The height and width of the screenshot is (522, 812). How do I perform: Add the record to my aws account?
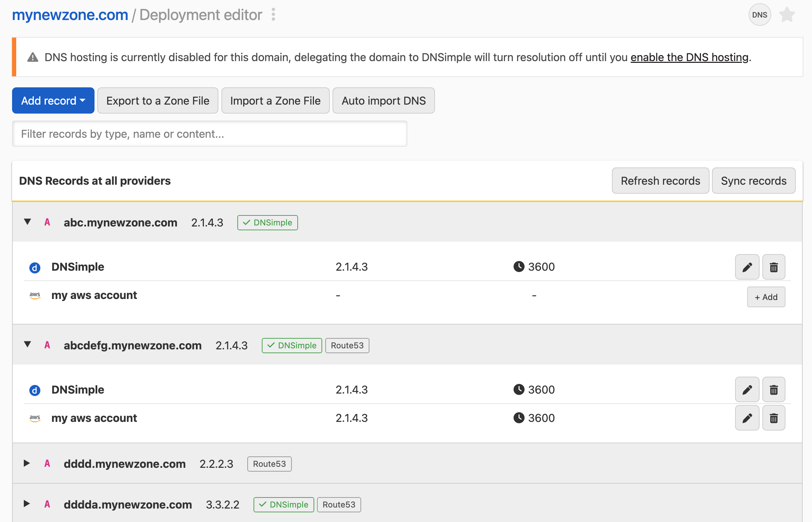(x=766, y=297)
